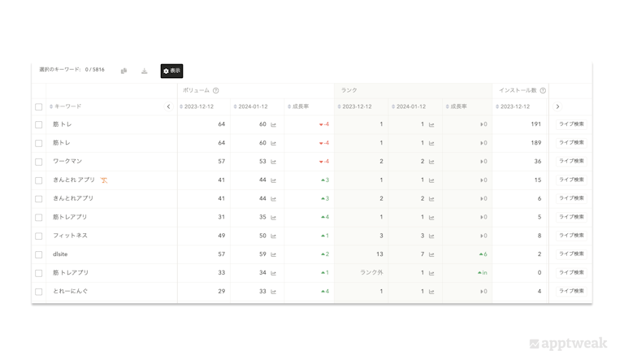This screenshot has width=624, height=364.
Task: Sort table by キーワード column
Action: click(67, 106)
